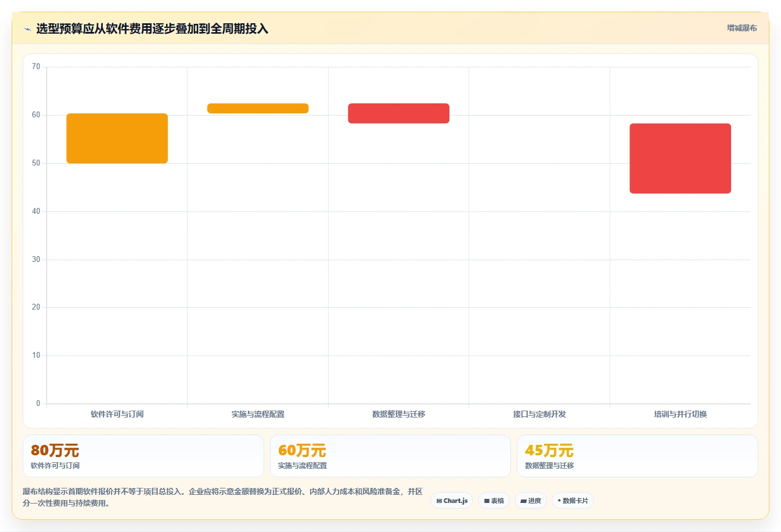Click the 软件许可与订阅 caption under 80万元
781x532 pixels.
(55, 466)
